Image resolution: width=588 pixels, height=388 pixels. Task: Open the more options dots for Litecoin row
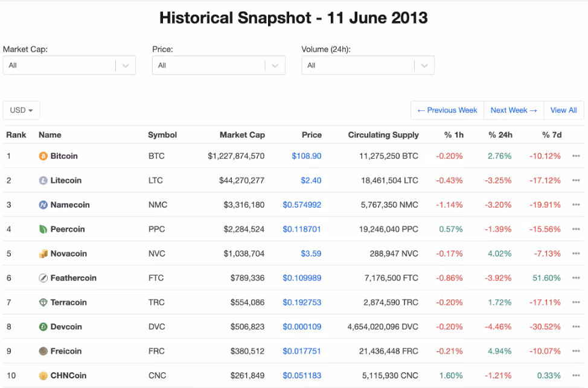576,180
